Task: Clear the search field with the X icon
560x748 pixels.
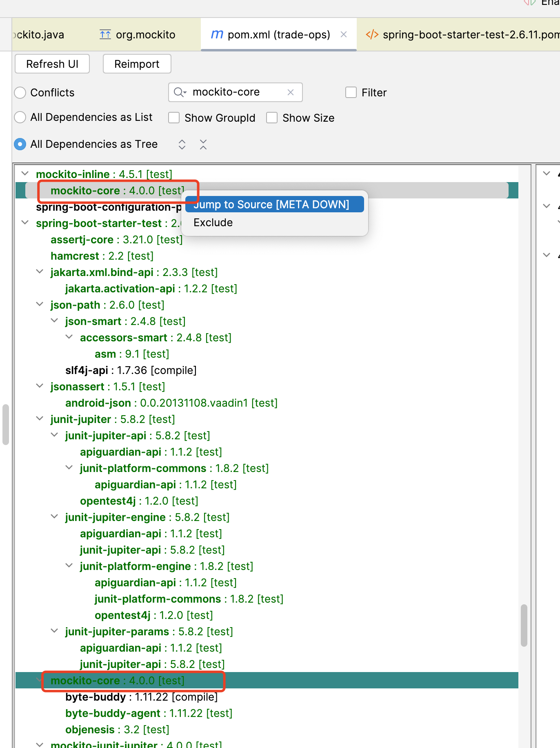Action: pyautogui.click(x=291, y=92)
